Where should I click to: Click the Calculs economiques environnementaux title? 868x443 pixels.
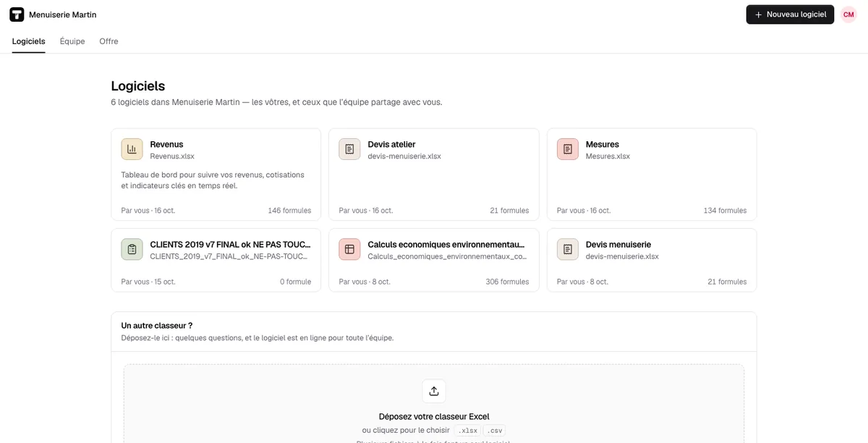tap(446, 245)
